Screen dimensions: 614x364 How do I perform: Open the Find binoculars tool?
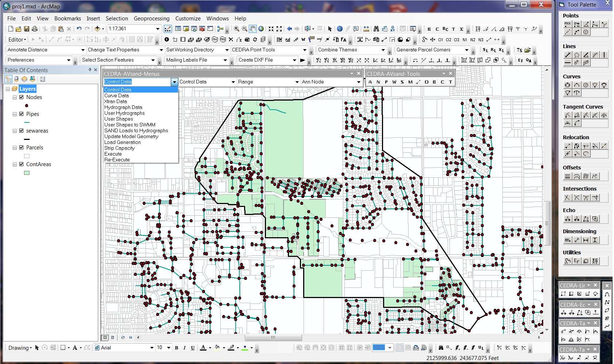pyautogui.click(x=376, y=29)
